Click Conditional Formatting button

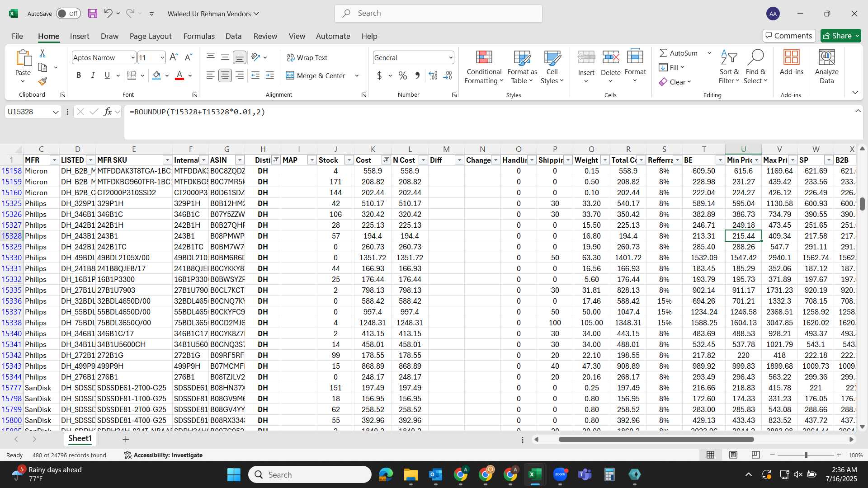[x=484, y=67]
